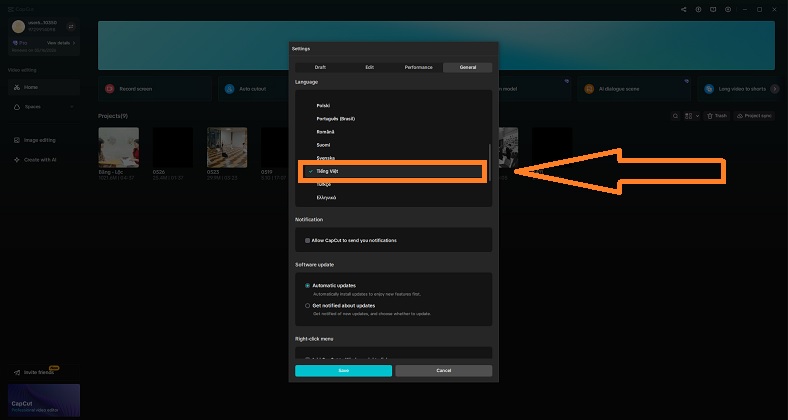This screenshot has width=788, height=420.
Task: Open Image editing from the sidebar
Action: (40, 140)
